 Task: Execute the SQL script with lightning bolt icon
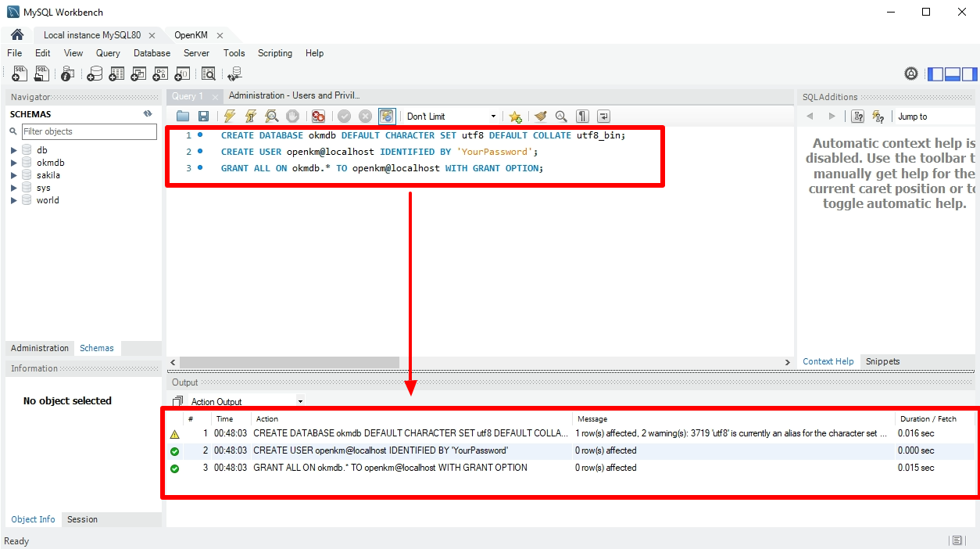click(x=229, y=117)
